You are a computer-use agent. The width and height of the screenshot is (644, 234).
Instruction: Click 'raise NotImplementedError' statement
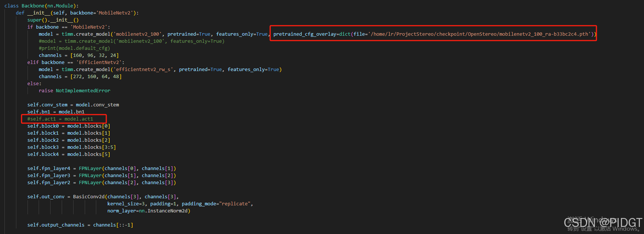(74, 90)
